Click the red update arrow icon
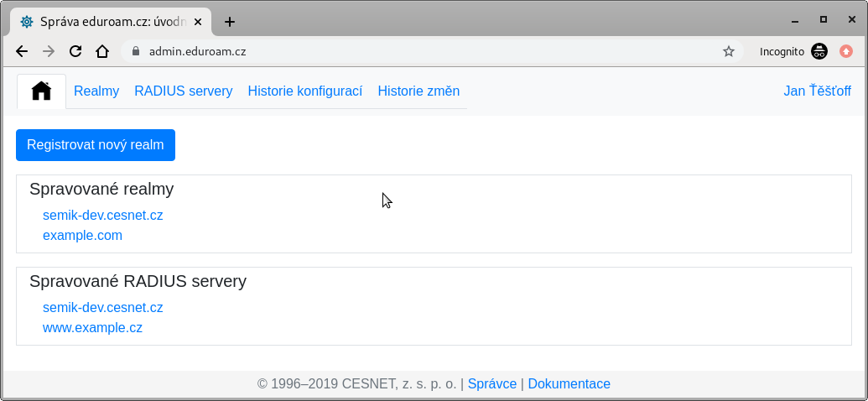 (x=846, y=51)
